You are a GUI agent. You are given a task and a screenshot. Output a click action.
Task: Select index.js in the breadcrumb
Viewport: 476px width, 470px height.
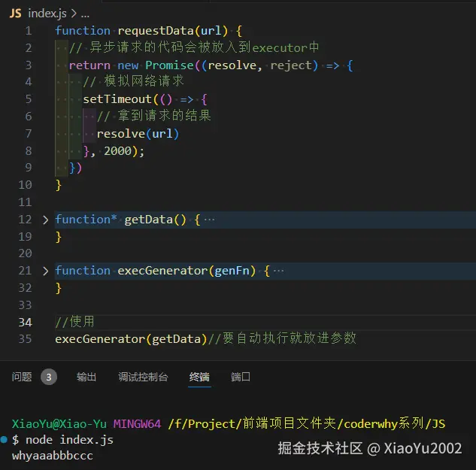[x=47, y=14]
